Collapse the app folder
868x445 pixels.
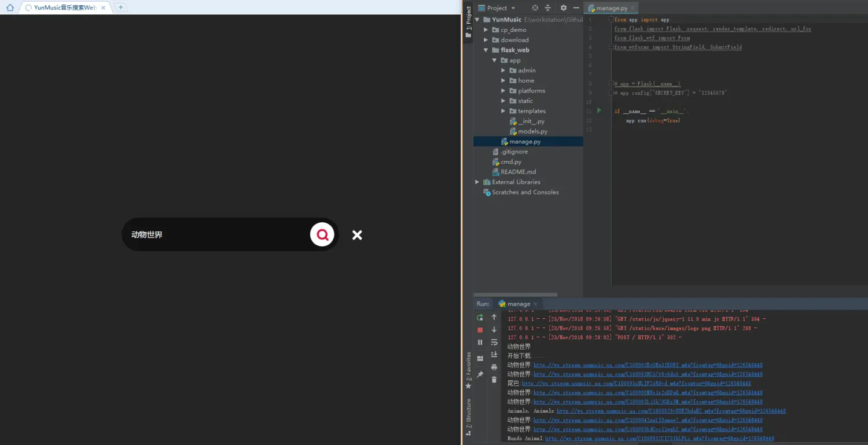click(495, 60)
